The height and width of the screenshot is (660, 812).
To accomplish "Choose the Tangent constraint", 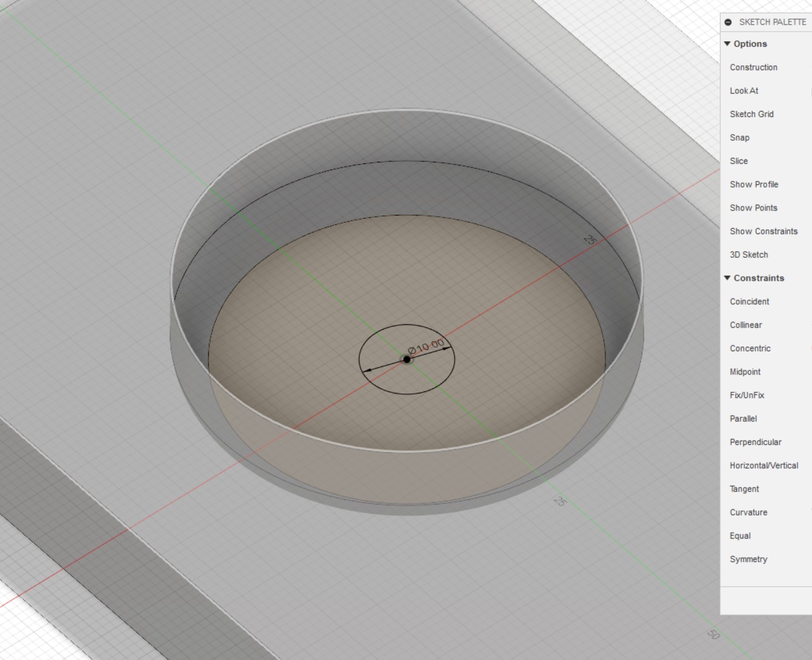I will pos(744,489).
